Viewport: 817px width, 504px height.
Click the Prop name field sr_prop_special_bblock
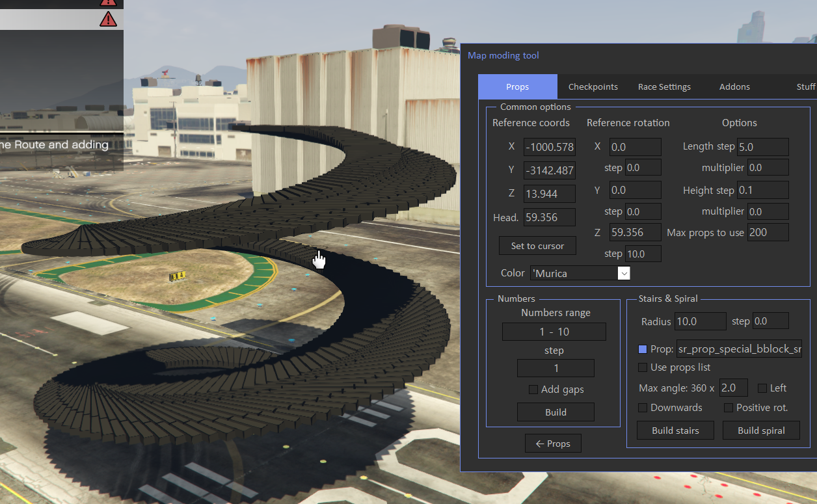[740, 349]
